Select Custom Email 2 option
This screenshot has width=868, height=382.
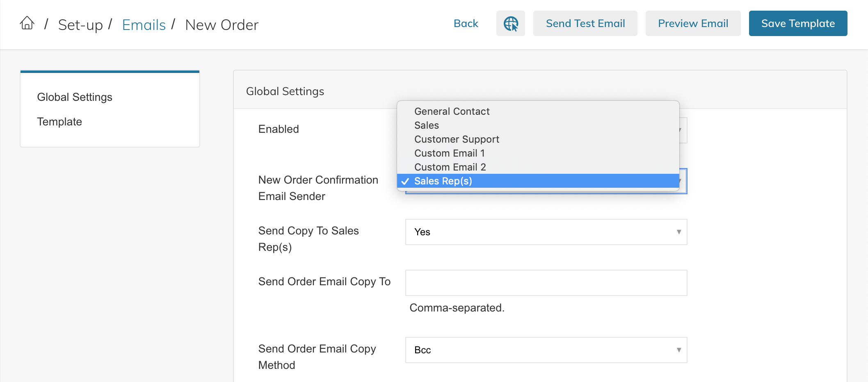point(538,167)
